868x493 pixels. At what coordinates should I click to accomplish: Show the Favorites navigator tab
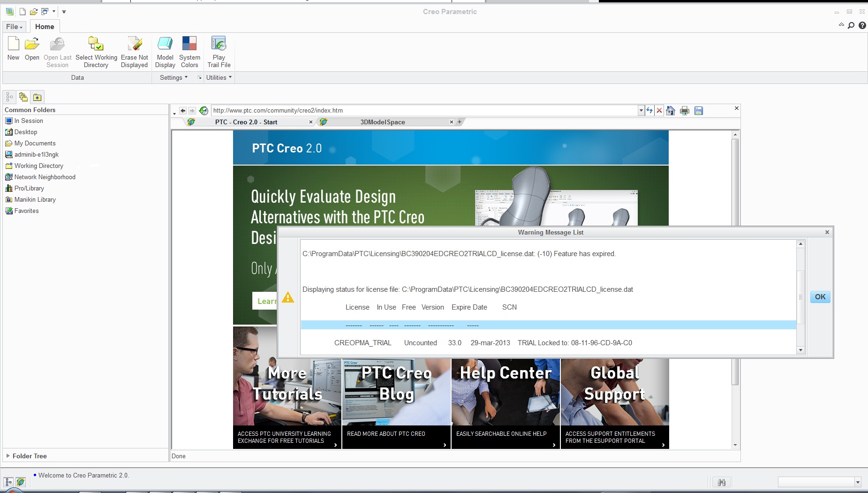pos(37,97)
